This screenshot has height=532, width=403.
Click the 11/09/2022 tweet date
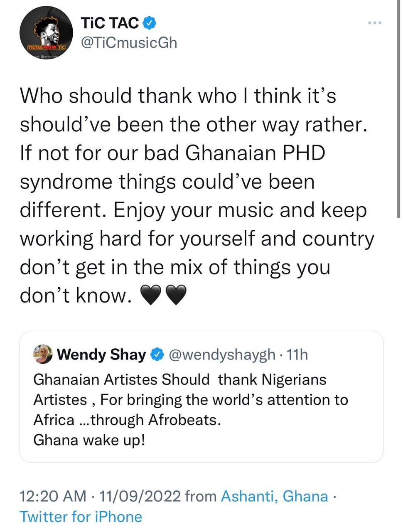click(x=140, y=496)
